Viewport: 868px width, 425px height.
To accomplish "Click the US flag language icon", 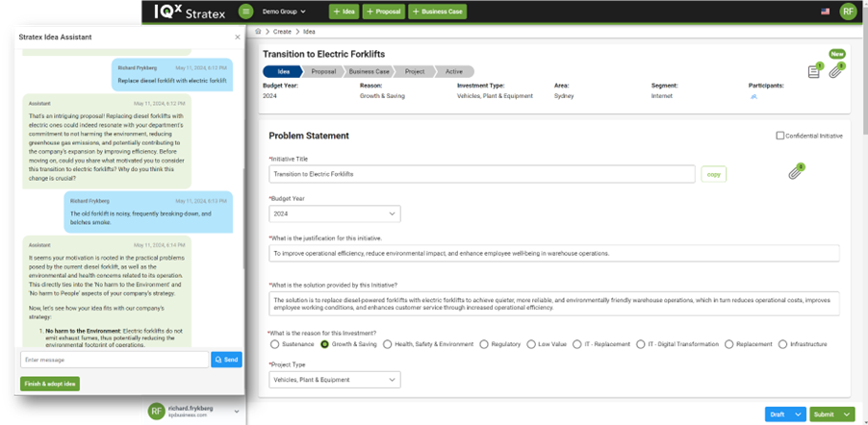I will coord(825,12).
